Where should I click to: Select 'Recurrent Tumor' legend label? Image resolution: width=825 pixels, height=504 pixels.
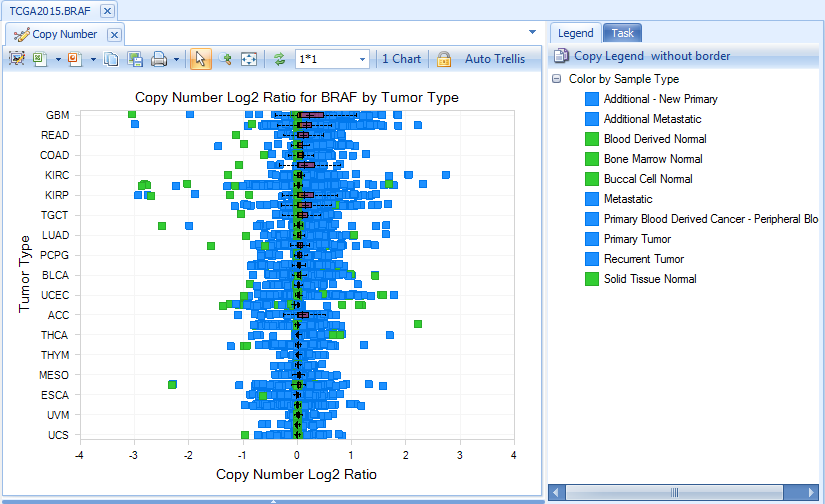click(643, 259)
